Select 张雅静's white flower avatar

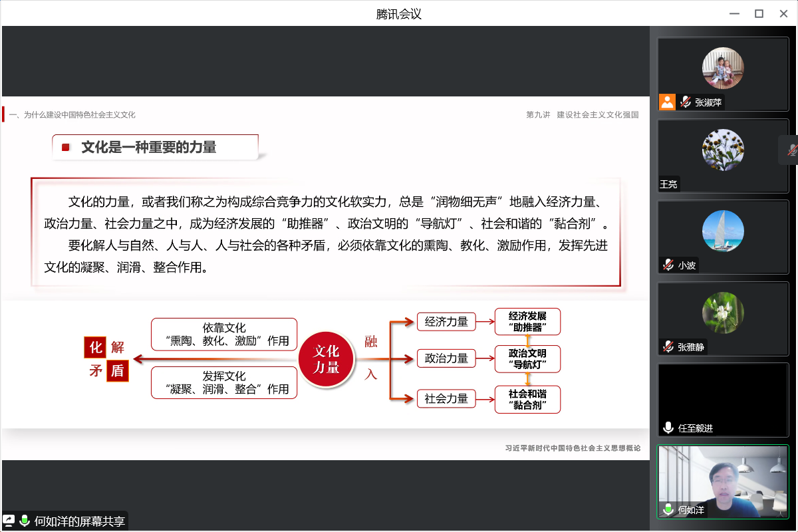point(723,313)
